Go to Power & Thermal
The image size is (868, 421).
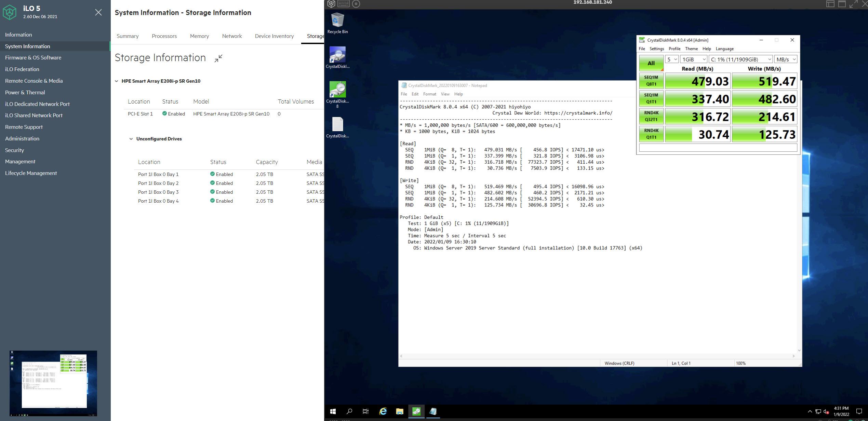tap(25, 93)
